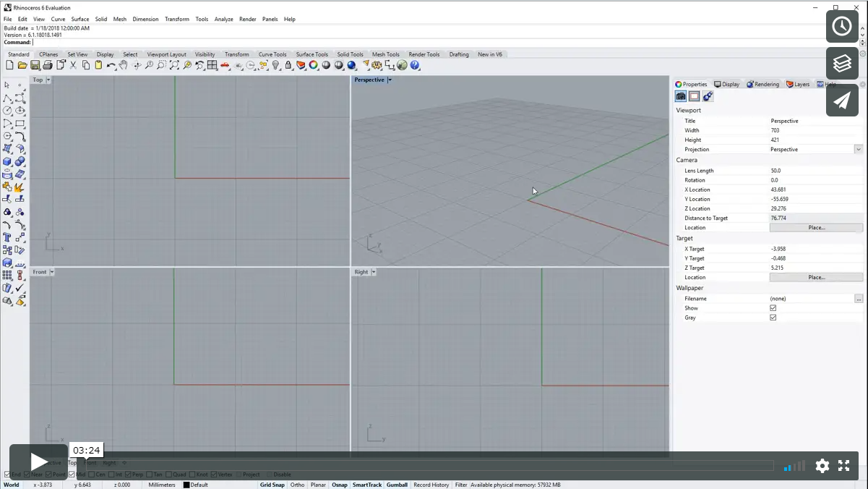The width and height of the screenshot is (868, 489).
Task: Click the Default layer color swatch
Action: 186,485
